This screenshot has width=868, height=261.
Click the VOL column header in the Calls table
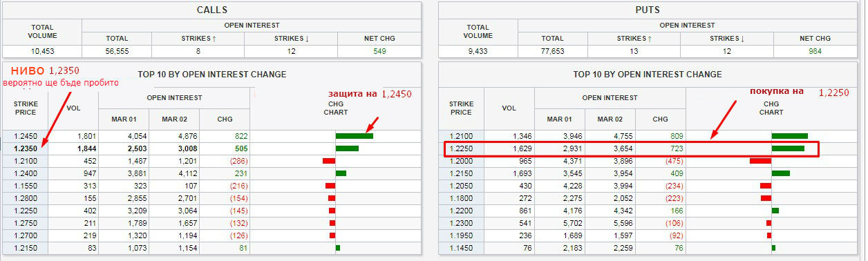[73, 108]
